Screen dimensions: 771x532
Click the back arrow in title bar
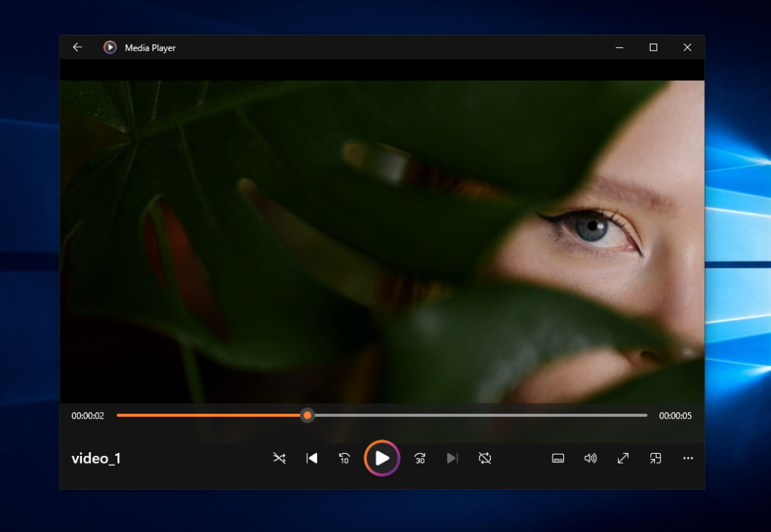tap(77, 47)
